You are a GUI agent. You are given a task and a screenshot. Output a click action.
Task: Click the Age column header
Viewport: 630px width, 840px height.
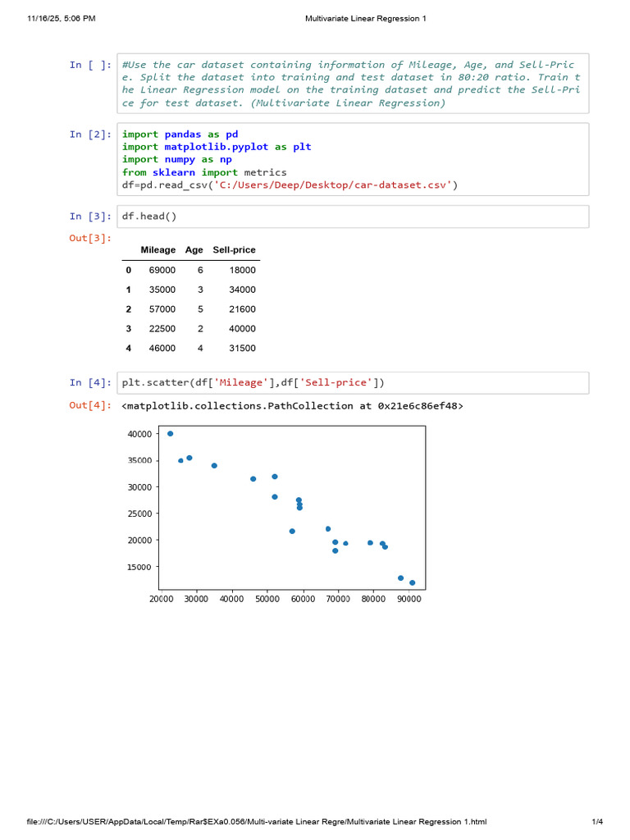pyautogui.click(x=194, y=250)
